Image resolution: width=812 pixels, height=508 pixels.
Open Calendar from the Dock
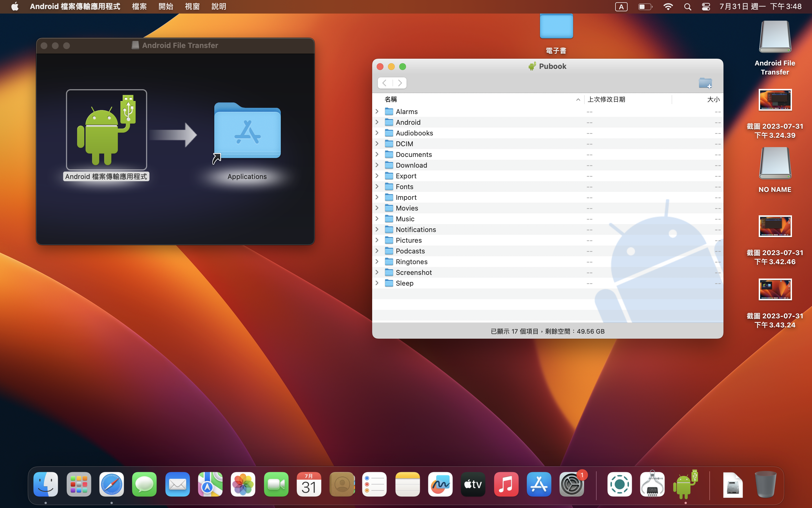pyautogui.click(x=309, y=484)
